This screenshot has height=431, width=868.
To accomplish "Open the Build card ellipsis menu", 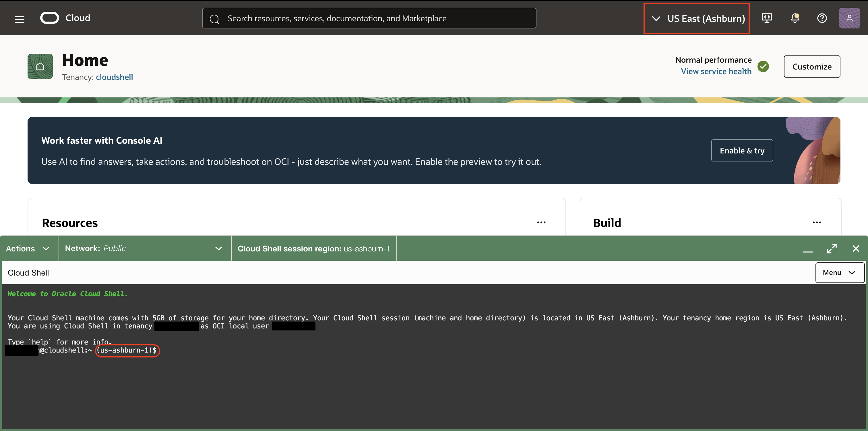I will pos(817,222).
